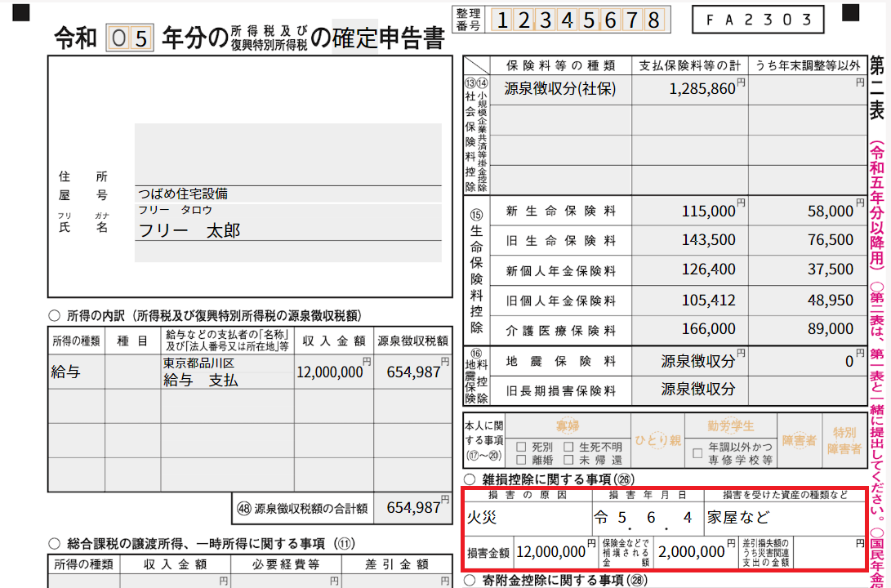Click 損害年月日 field 令5.6.4

tap(648, 518)
